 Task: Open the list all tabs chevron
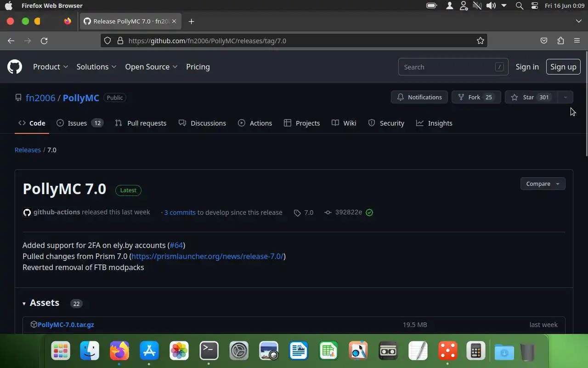578,21
